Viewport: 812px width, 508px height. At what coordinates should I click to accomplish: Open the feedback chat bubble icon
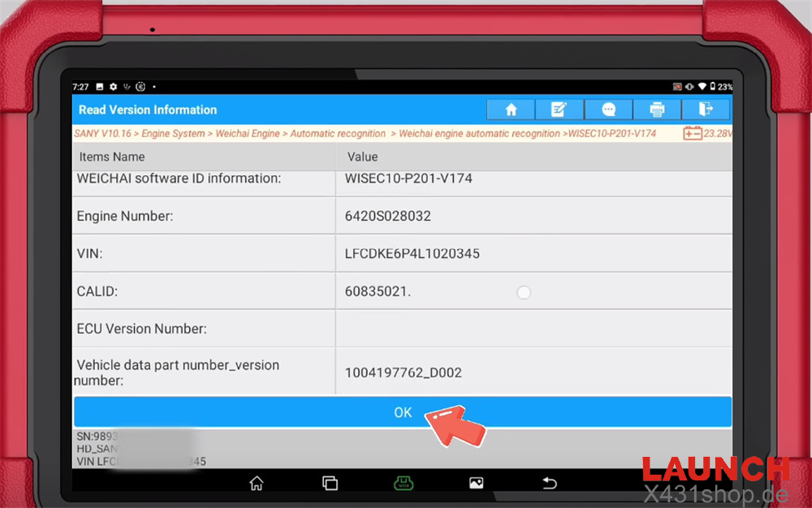click(x=608, y=110)
